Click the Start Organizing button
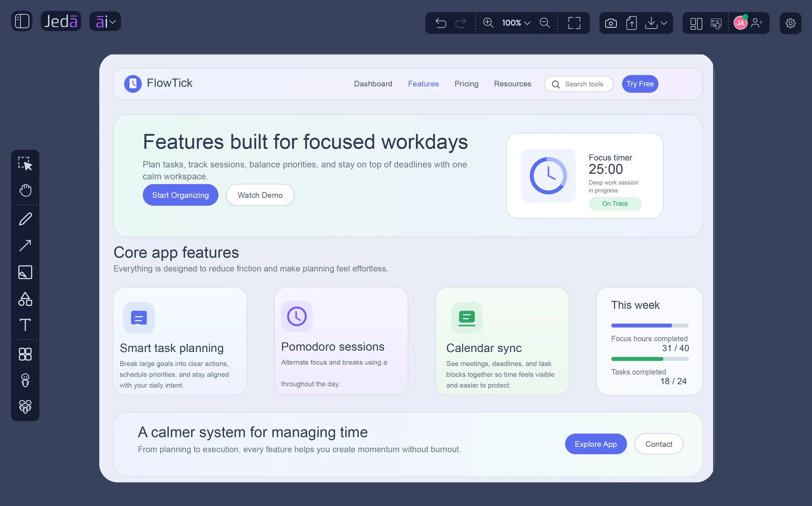 click(x=180, y=195)
